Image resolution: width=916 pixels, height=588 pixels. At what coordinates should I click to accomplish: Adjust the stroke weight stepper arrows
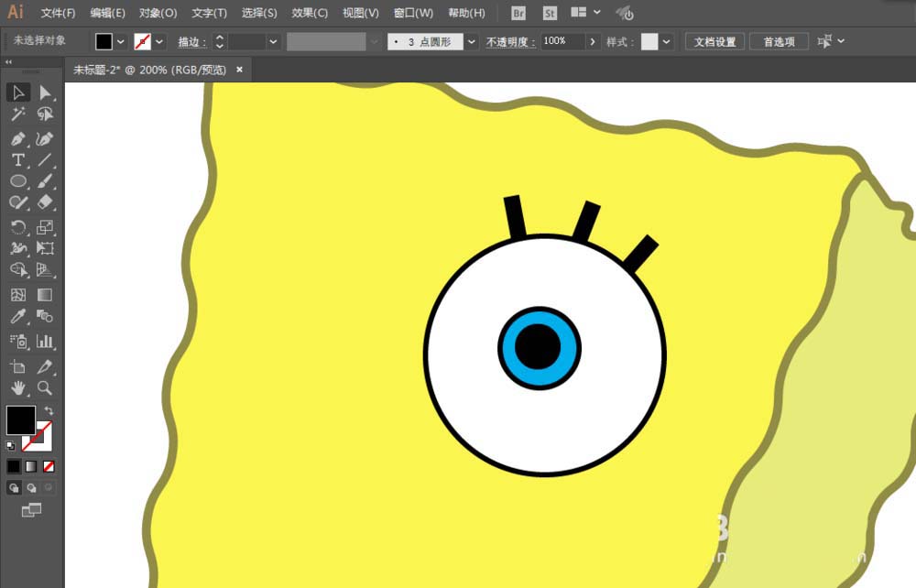220,41
